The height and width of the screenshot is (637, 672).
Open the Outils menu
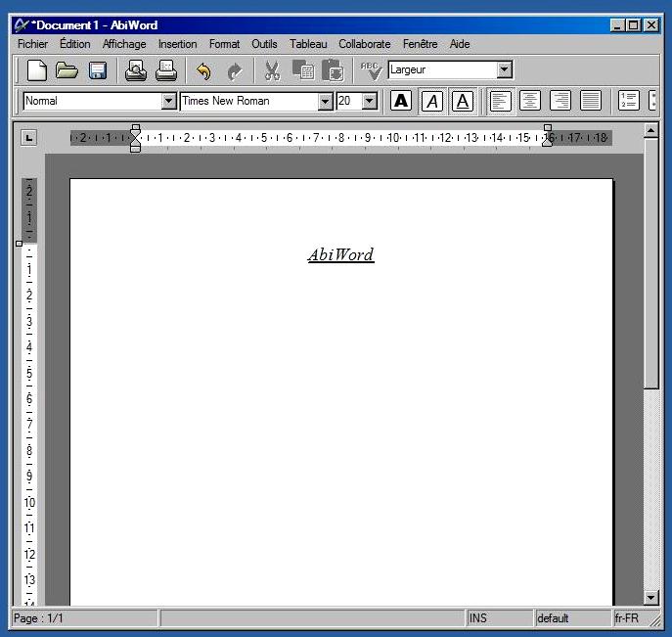click(x=264, y=44)
